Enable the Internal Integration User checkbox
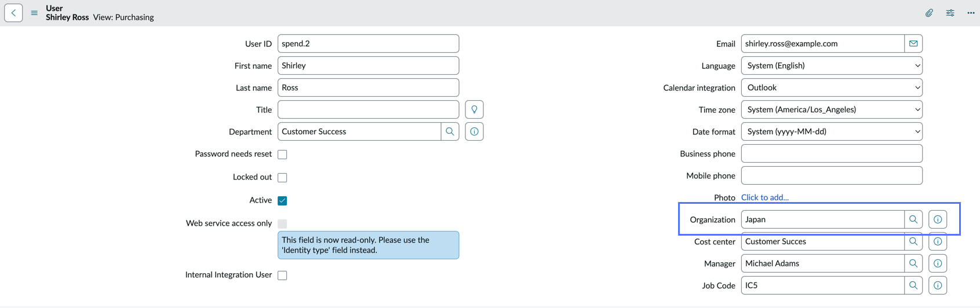The height and width of the screenshot is (308, 980). click(282, 276)
